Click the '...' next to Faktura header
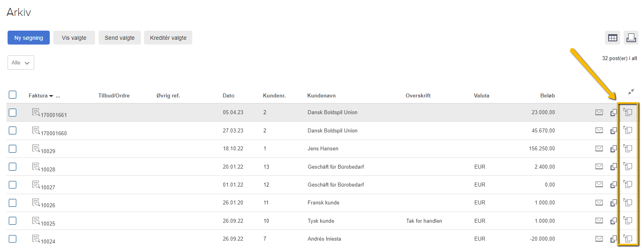This screenshot has height=247, width=644. coord(58,96)
